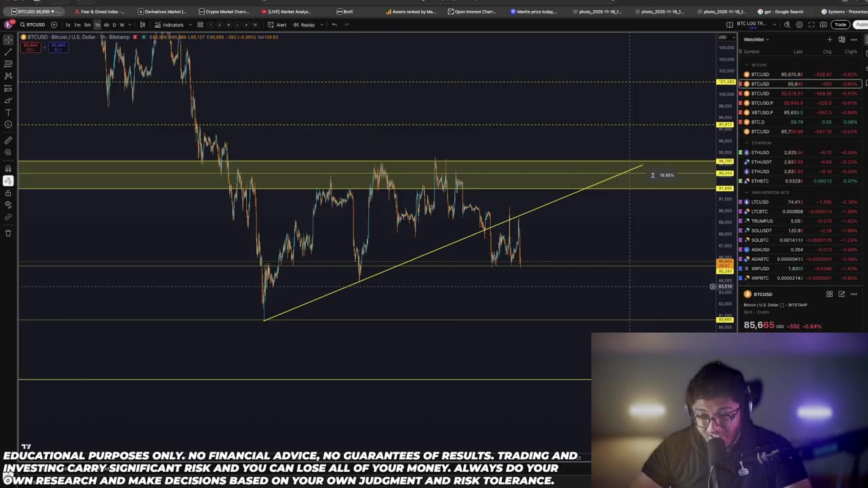
Task: Click the add symbol compare plus icon
Action: tap(54, 24)
